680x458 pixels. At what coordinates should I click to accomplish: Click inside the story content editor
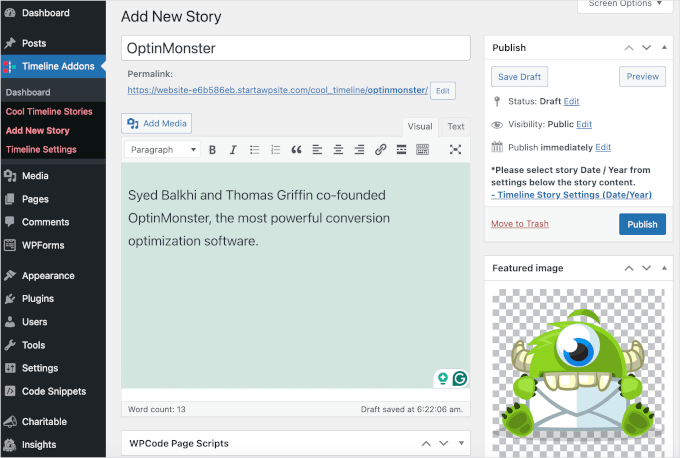(x=296, y=275)
